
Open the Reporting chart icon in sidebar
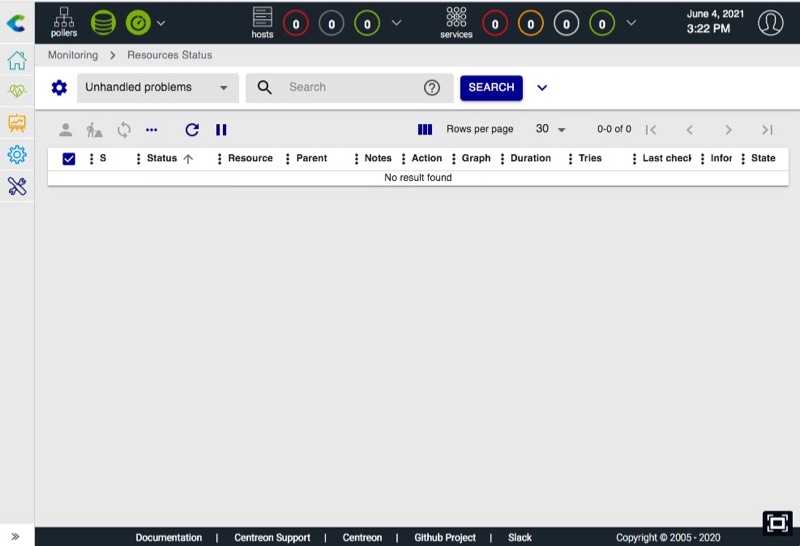click(x=17, y=123)
